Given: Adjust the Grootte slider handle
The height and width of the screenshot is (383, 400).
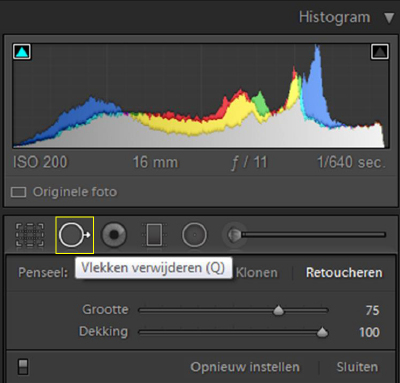Looking at the screenshot, I should (x=278, y=311).
